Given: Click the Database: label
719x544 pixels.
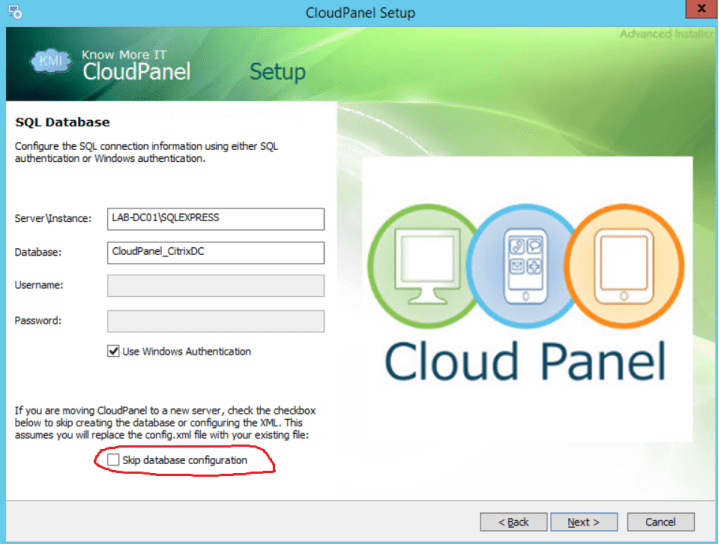Looking at the screenshot, I should 38,252.
